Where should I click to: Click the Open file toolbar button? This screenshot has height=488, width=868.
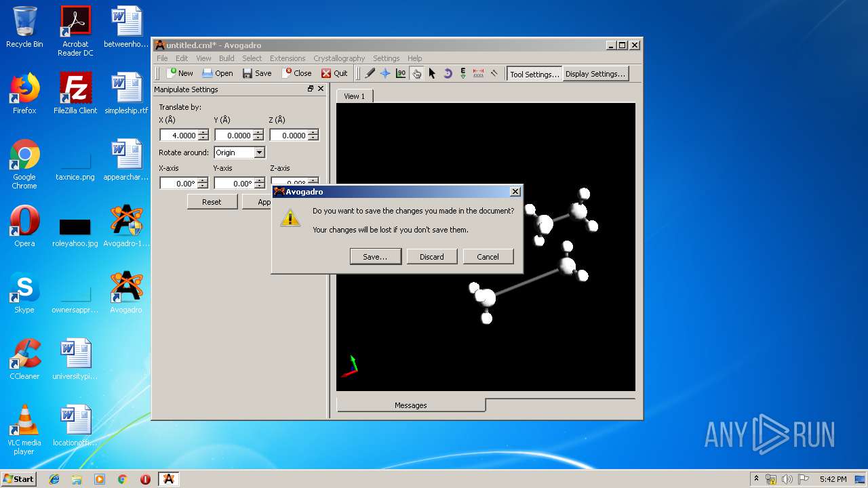pos(217,73)
